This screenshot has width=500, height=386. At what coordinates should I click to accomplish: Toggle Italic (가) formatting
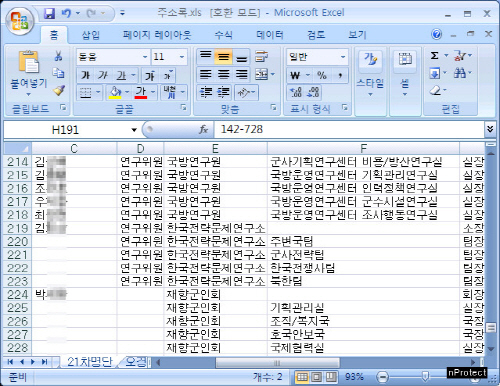(x=103, y=75)
